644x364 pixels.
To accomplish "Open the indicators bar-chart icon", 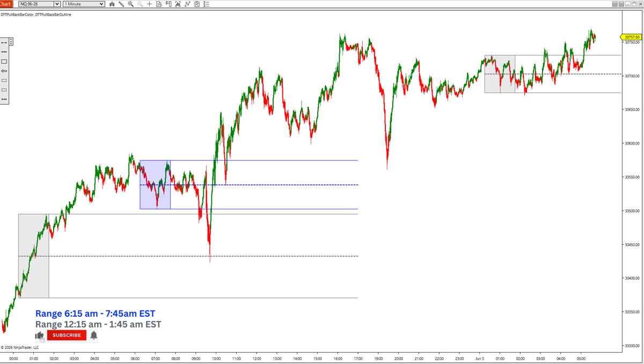I will (178, 4).
